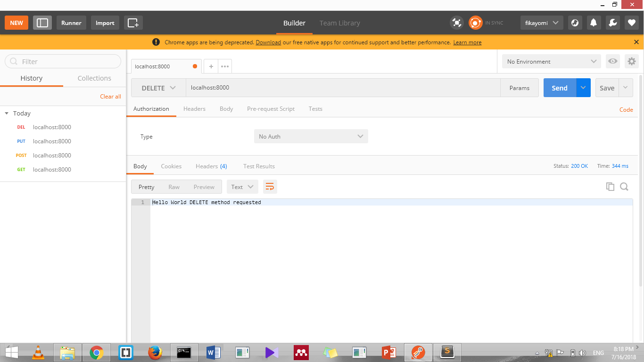Click the Import button
The image size is (644, 362).
pos(105,23)
